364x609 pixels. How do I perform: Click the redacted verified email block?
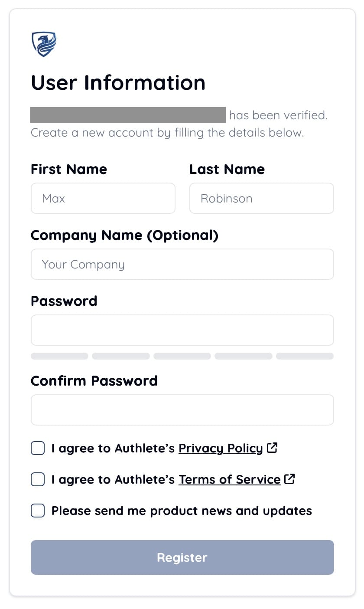click(x=128, y=115)
